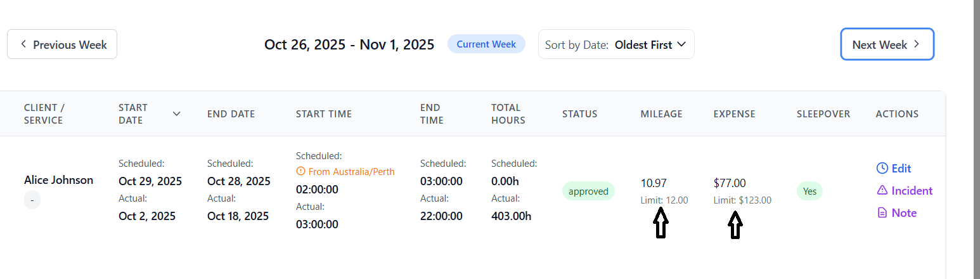Click the document icon beside Note
Viewport: 980px width, 279px height.
(x=882, y=213)
